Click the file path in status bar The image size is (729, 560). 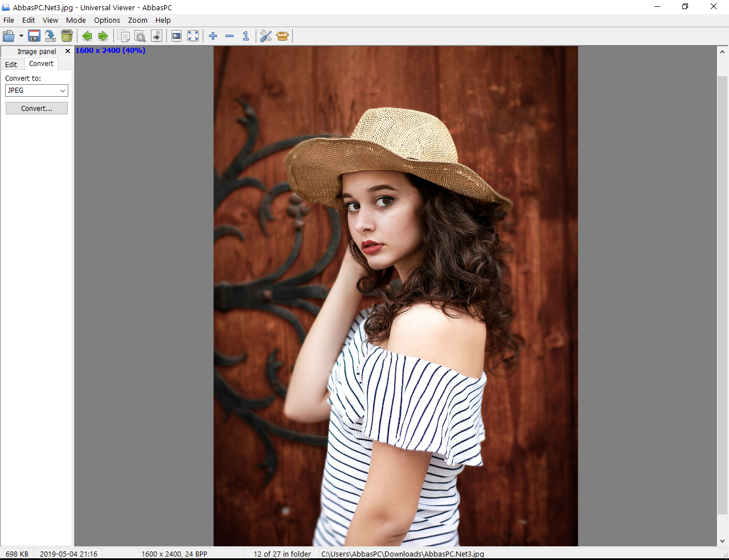[403, 554]
